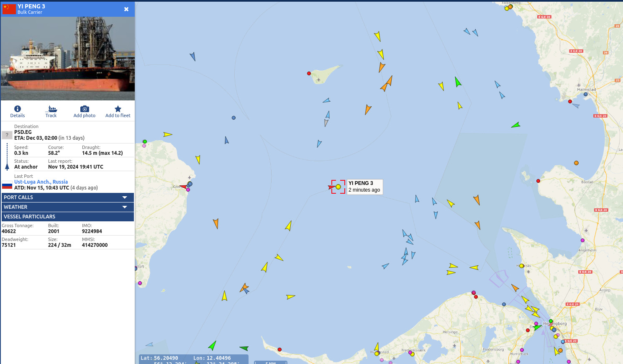Click the VESSEL PARTICULARS header
This screenshot has width=623, height=364.
click(68, 217)
